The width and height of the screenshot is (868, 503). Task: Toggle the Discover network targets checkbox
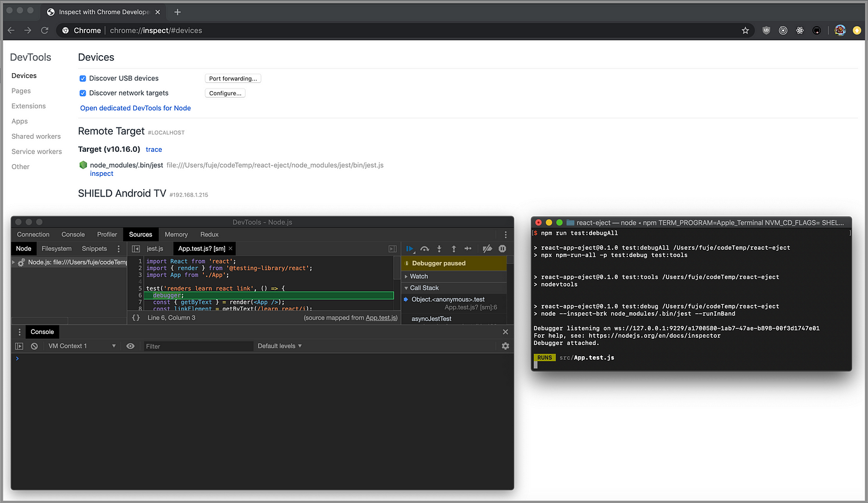click(x=83, y=94)
